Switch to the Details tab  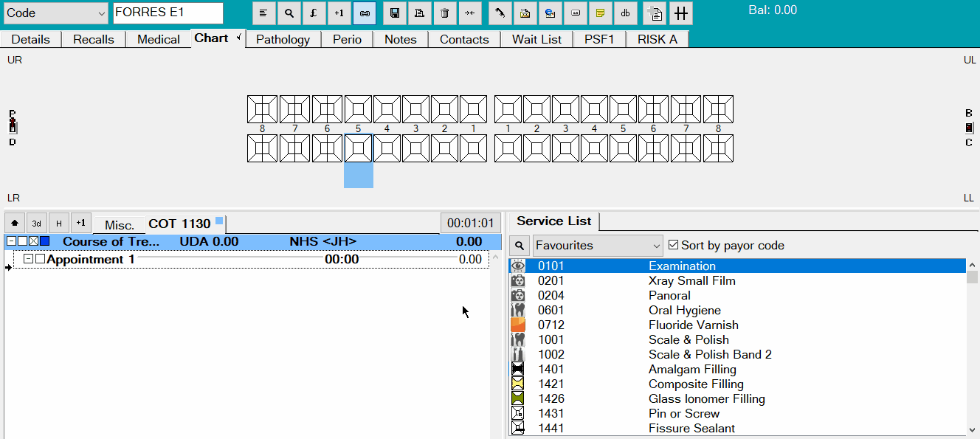31,39
